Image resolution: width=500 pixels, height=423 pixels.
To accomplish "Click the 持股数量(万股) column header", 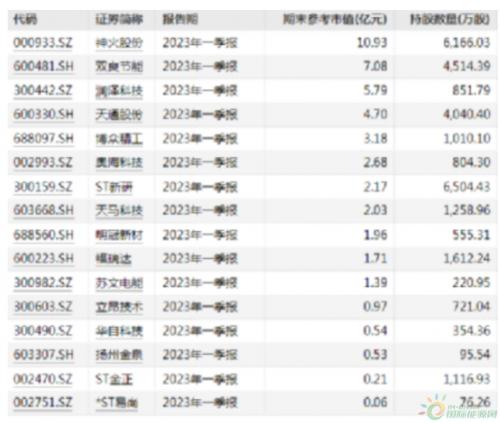I will (450, 19).
